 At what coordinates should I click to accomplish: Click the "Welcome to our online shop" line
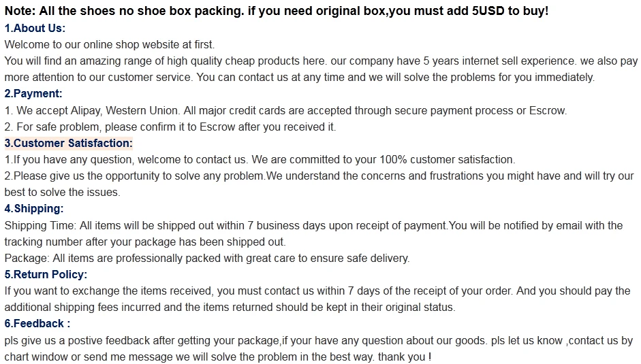pyautogui.click(x=109, y=44)
